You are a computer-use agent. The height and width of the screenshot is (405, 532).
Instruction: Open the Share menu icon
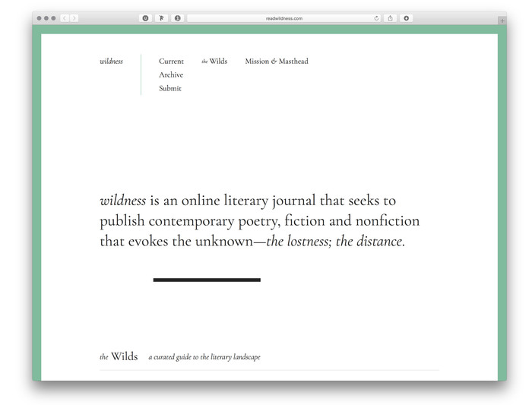click(x=391, y=18)
